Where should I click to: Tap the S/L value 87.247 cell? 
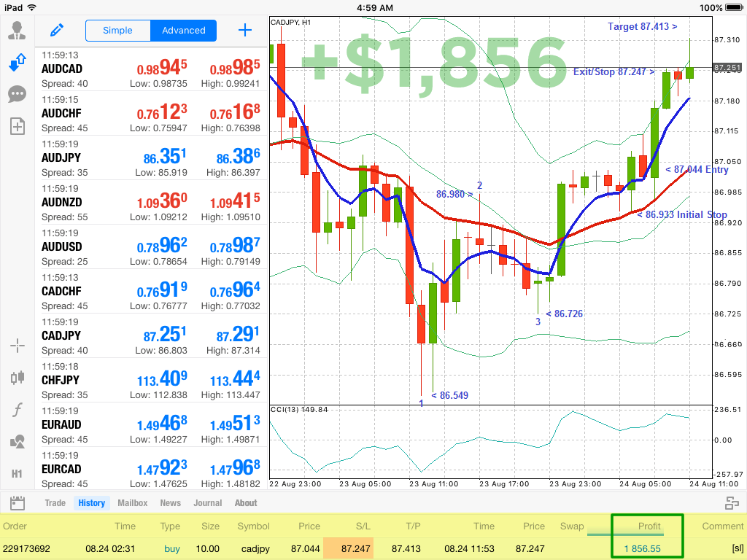[x=348, y=548]
